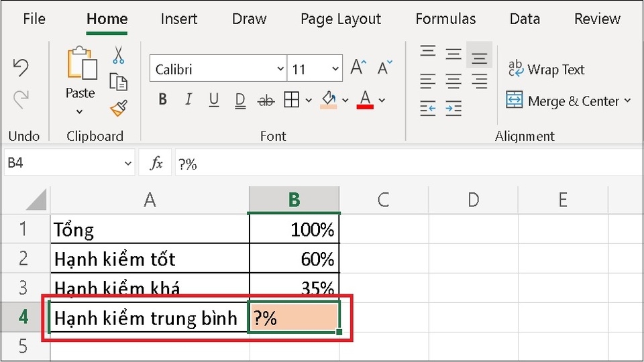Click the fx Insert Function icon
The image size is (644, 362).
156,163
